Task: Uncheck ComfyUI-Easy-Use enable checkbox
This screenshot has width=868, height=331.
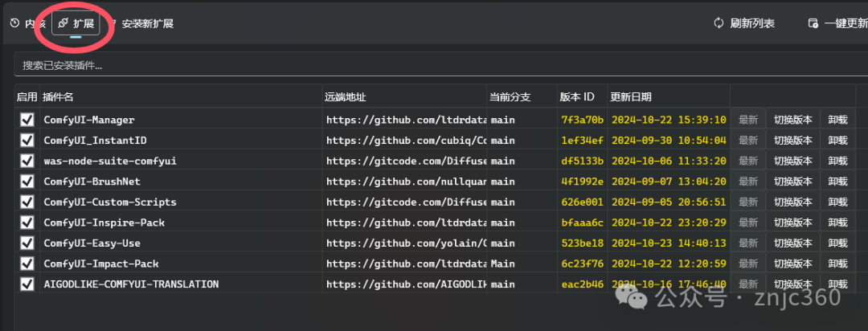Action: 27,243
